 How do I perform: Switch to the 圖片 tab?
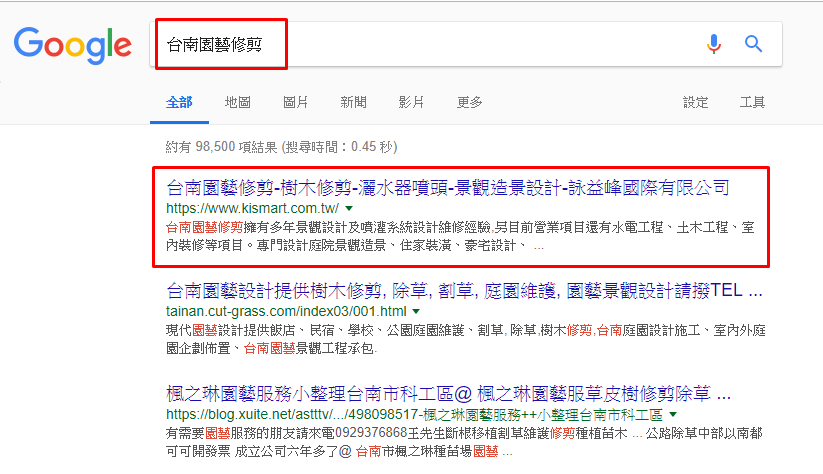[295, 102]
